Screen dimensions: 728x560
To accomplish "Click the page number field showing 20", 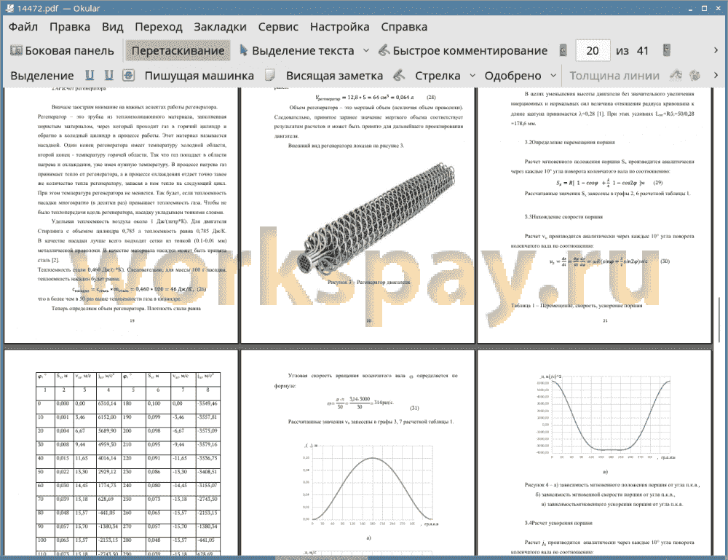I will coord(593,51).
